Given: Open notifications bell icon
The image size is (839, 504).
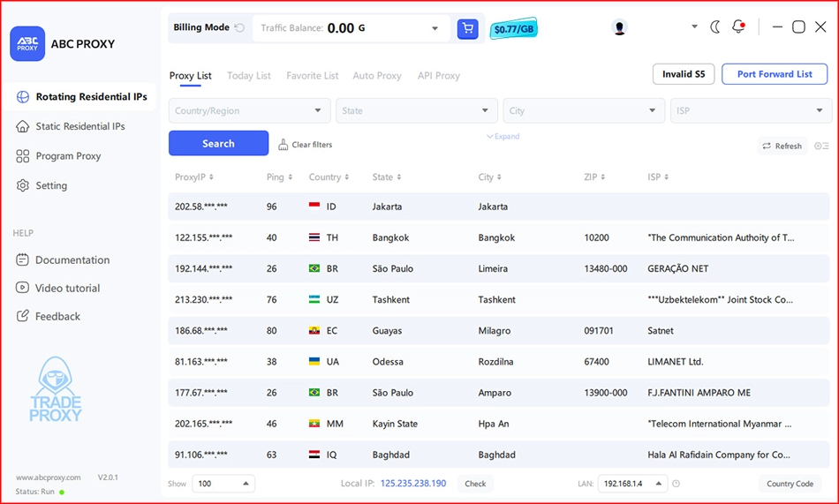Looking at the screenshot, I should point(739,26).
